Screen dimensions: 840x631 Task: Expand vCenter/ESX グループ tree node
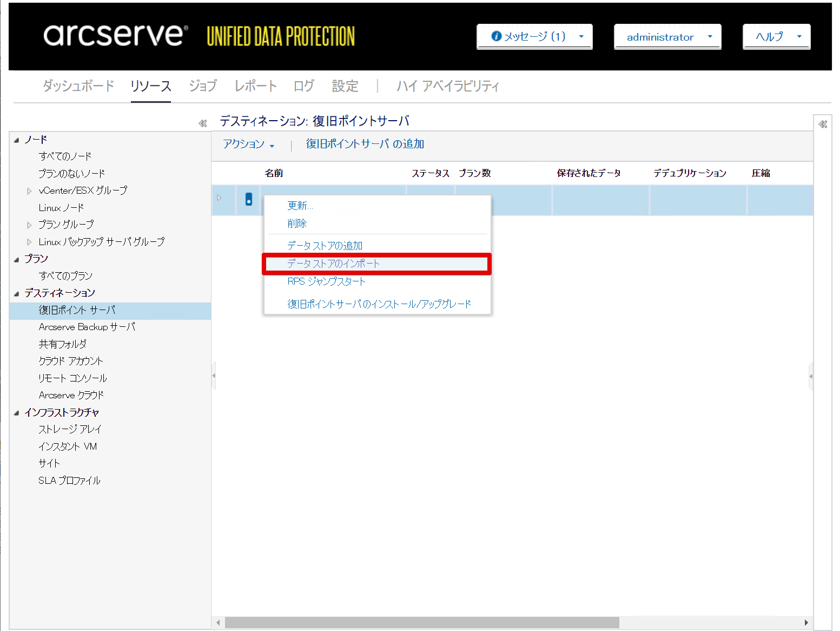pos(29,191)
